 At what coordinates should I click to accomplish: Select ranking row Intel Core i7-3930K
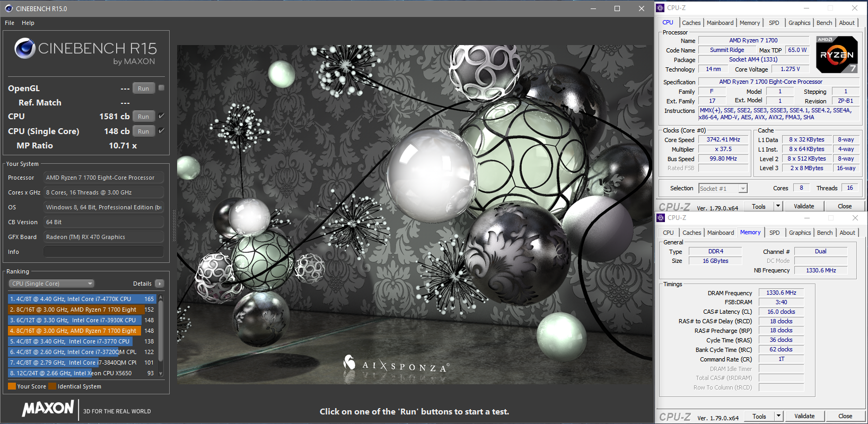coord(82,320)
